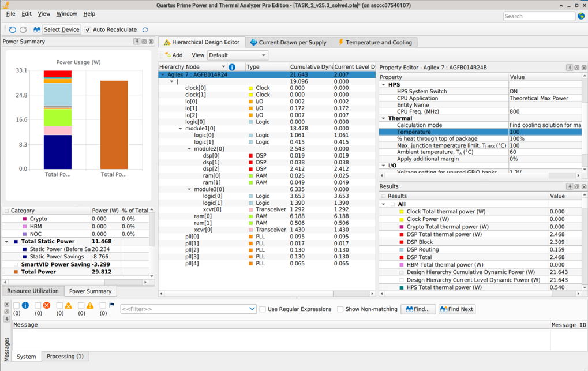Viewport: 588px width, 371px height.
Task: Pin the Power Summary panel
Action: (137, 42)
